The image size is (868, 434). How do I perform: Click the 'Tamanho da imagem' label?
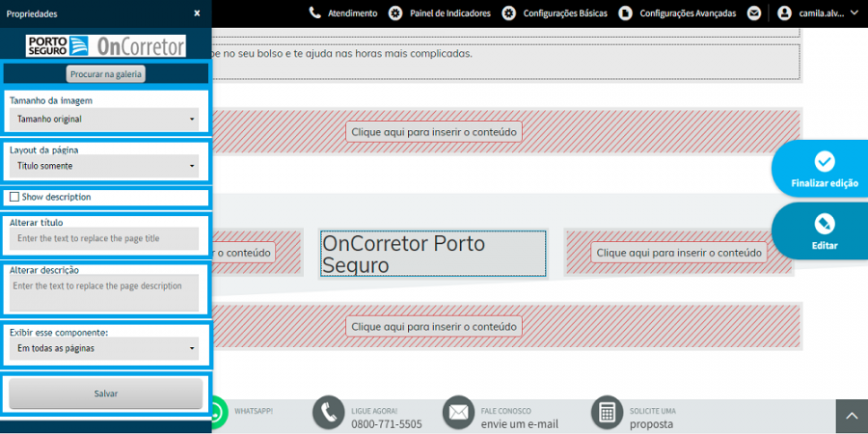tap(51, 100)
